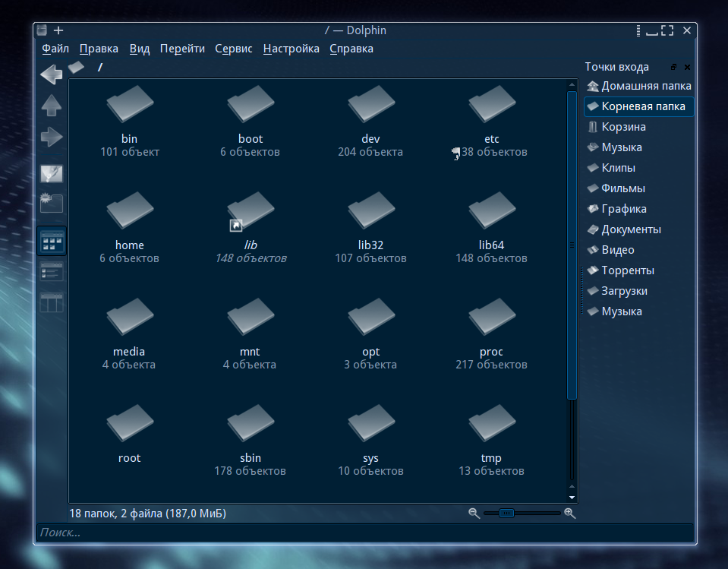728x569 pixels.
Task: Select the lib64 folder
Action: [491, 228]
